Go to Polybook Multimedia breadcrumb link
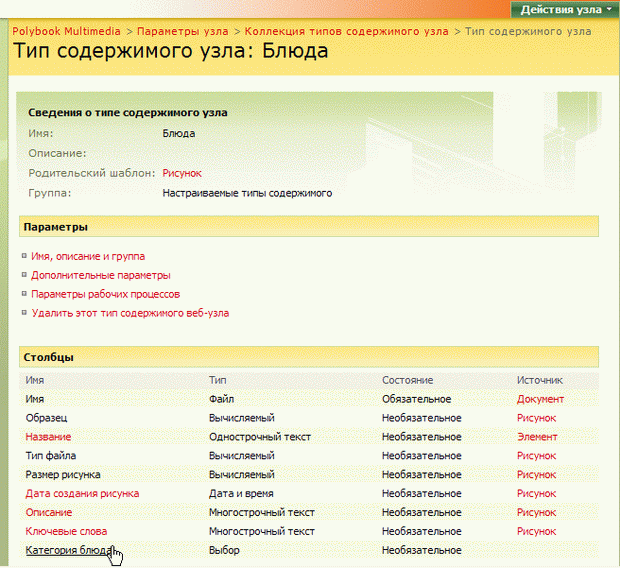This screenshot has width=620, height=568. click(66, 31)
